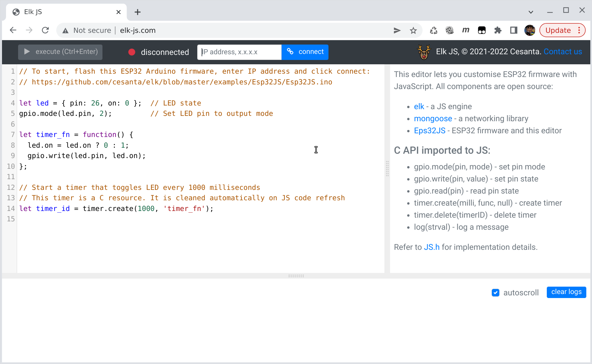Click the 'C API imported to JS:' heading
592x364 pixels.
pos(442,150)
